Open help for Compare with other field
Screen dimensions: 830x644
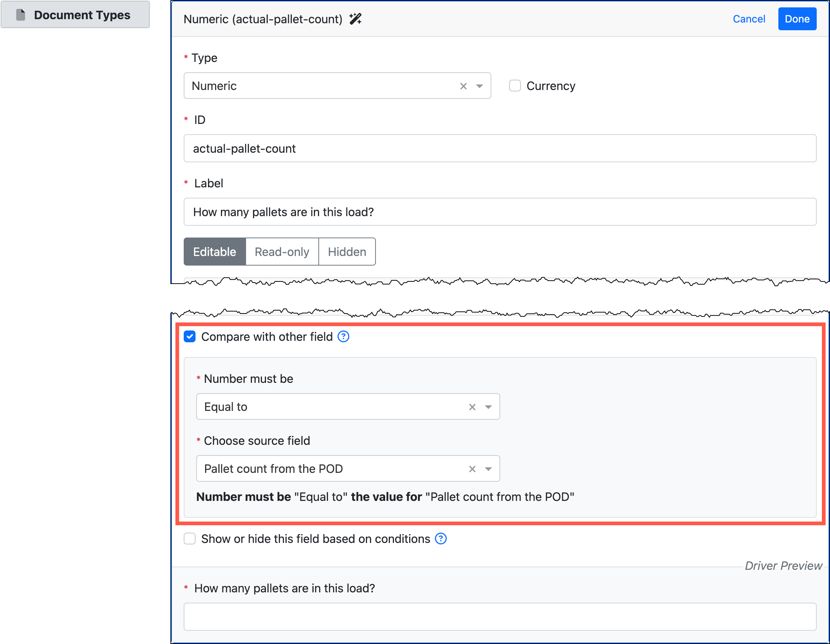pos(343,337)
